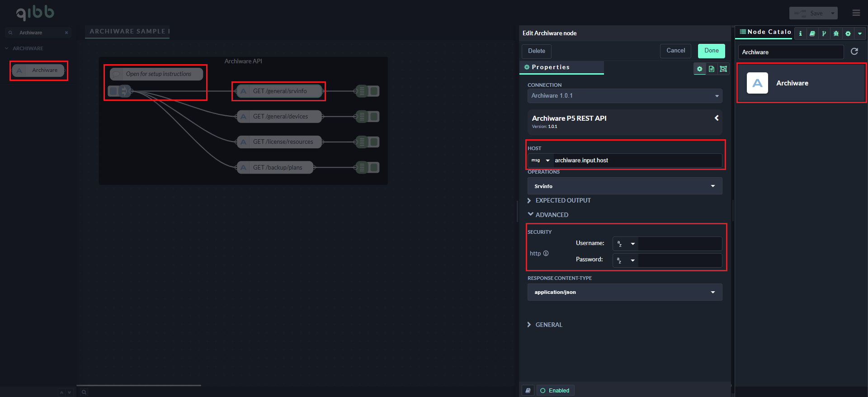Viewport: 868px width, 397px height.
Task: Open the help book icon in sidebar
Action: (812, 33)
